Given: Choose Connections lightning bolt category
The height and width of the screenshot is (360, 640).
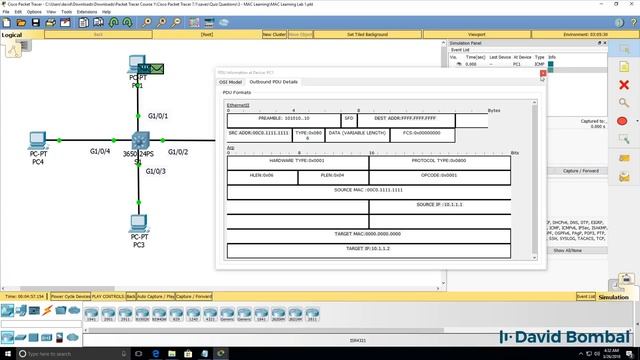Looking at the screenshot, I should [x=48, y=311].
